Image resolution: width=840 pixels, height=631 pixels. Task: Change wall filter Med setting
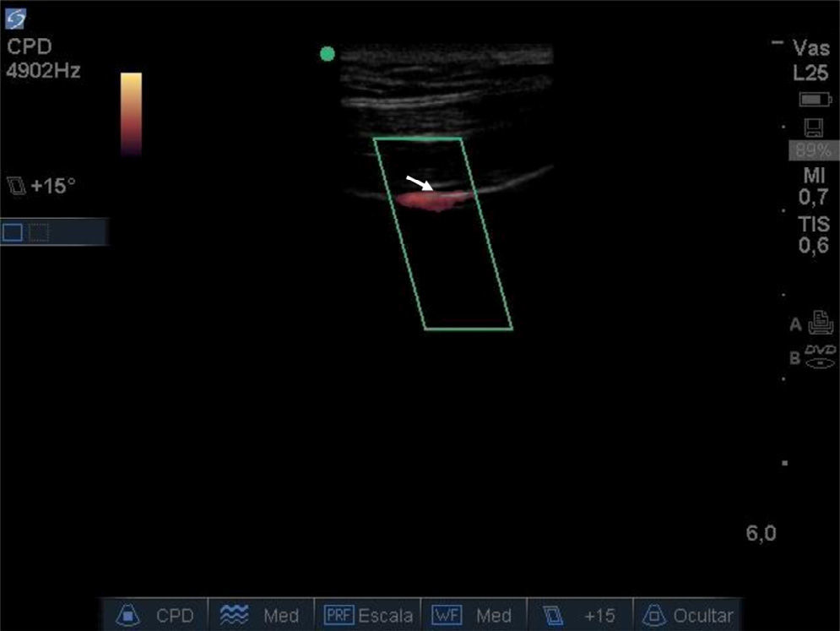(x=494, y=615)
